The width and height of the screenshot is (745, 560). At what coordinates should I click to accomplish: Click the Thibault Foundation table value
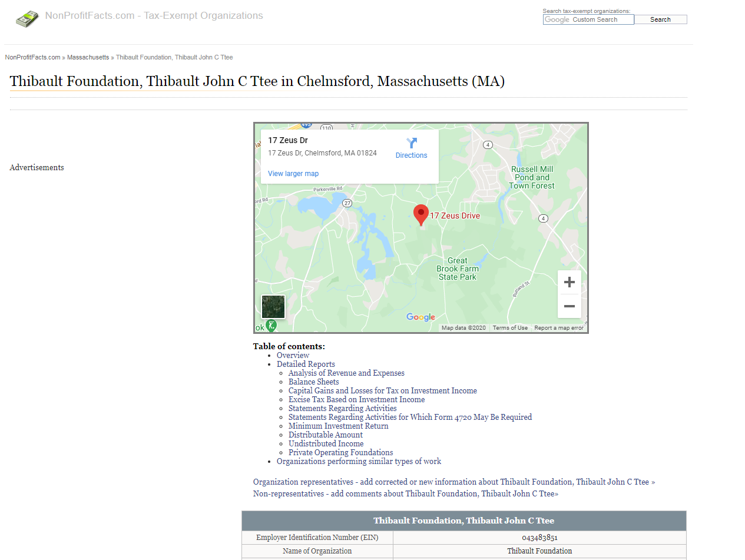pyautogui.click(x=539, y=551)
